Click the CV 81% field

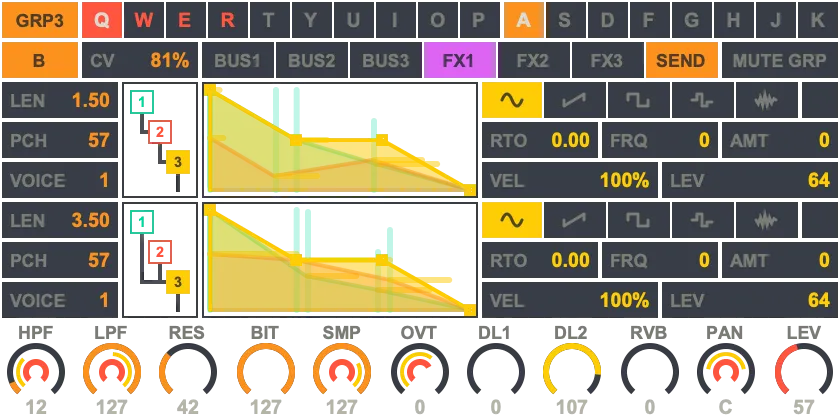(x=140, y=61)
